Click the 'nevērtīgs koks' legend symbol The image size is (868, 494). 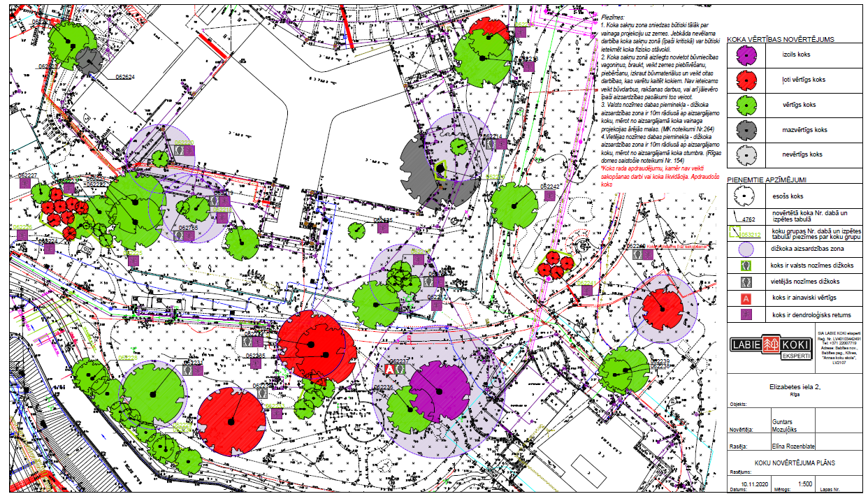[746, 154]
